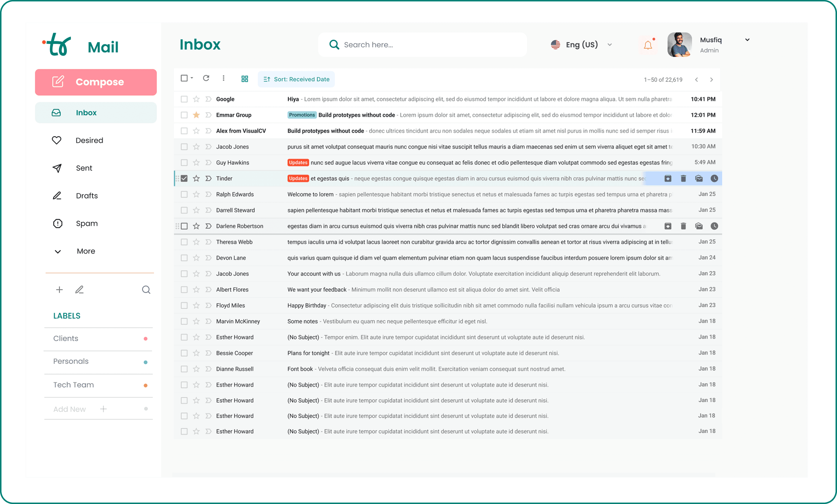Image resolution: width=837 pixels, height=504 pixels.
Task: Delete the Tinder email with trash icon
Action: (x=684, y=179)
